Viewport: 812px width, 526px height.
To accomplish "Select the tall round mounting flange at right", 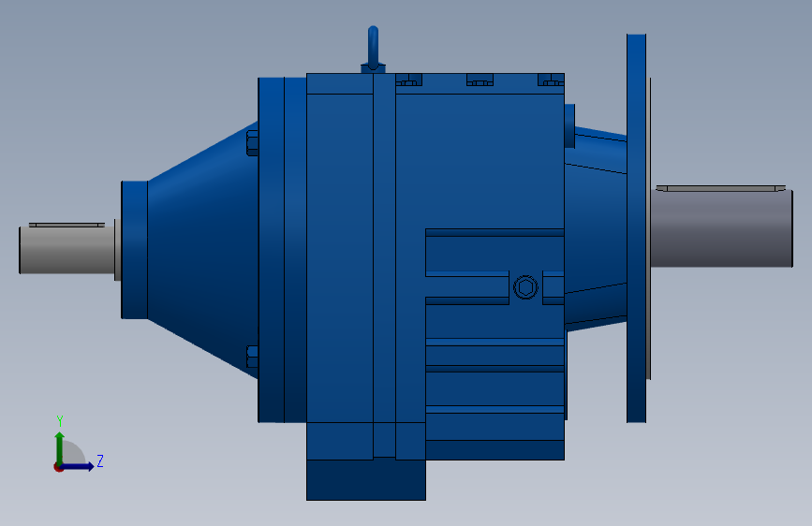I will (637, 228).
